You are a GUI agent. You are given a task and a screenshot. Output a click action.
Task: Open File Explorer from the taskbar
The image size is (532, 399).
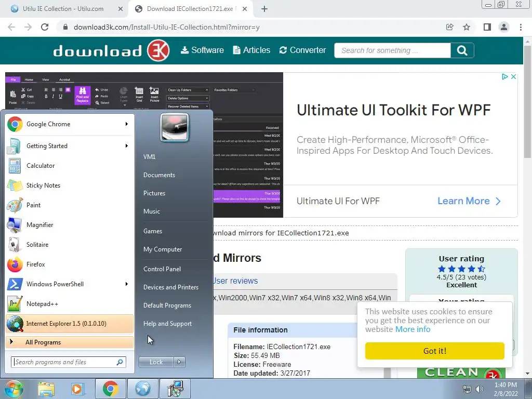tap(46, 389)
